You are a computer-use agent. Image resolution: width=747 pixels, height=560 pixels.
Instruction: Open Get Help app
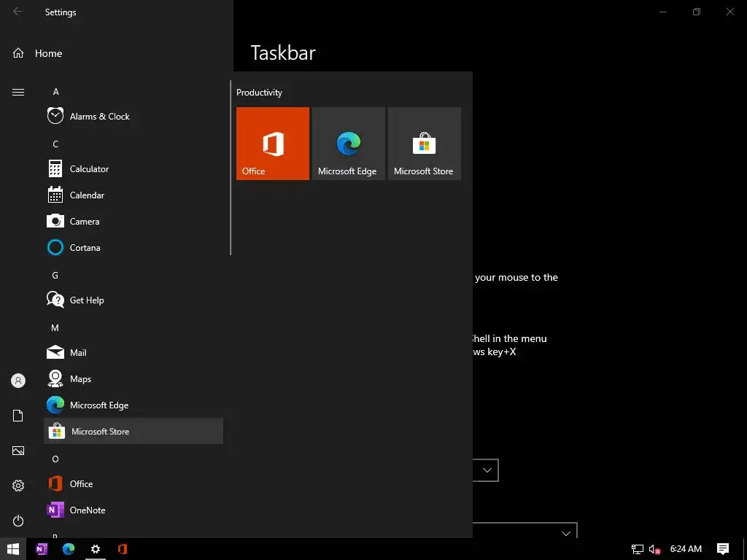[x=133, y=300]
